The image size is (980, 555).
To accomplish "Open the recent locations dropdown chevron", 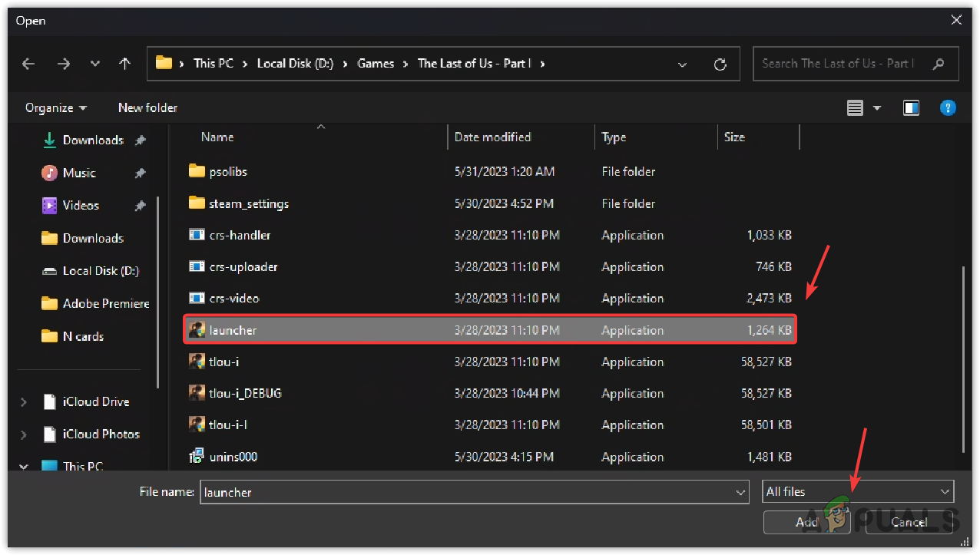I will [x=95, y=64].
